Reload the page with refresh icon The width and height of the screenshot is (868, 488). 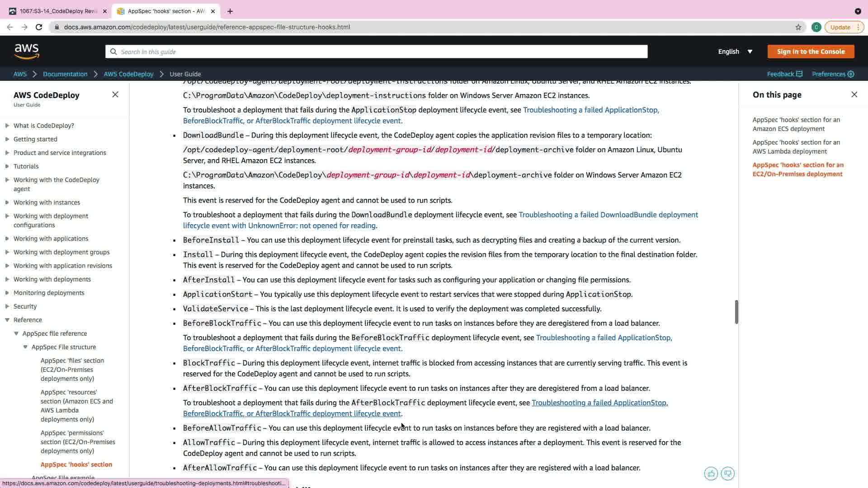tap(39, 27)
